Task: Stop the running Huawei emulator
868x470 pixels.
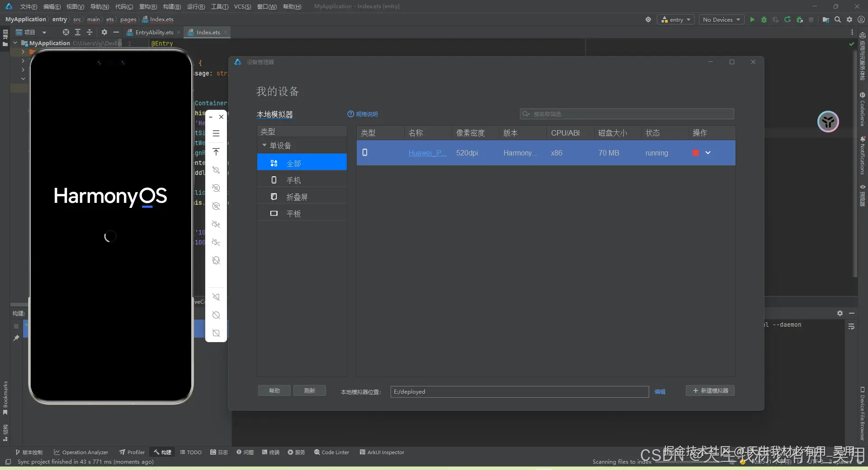Action: pyautogui.click(x=696, y=153)
